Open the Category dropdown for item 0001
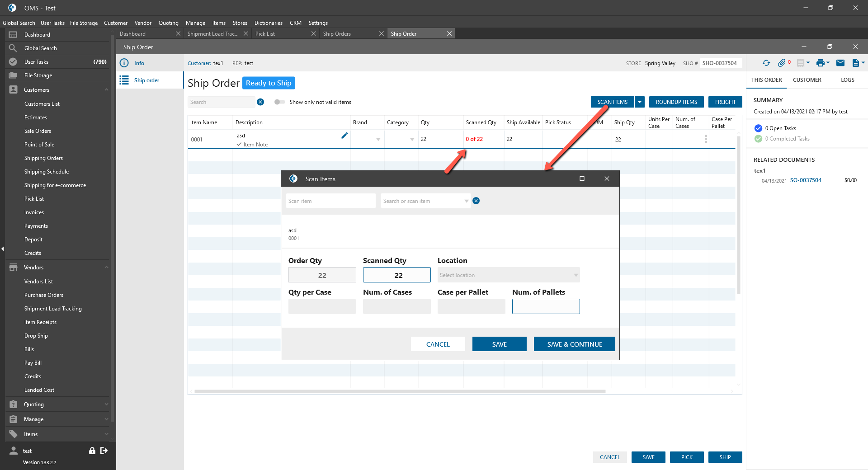The image size is (868, 470). (412, 139)
